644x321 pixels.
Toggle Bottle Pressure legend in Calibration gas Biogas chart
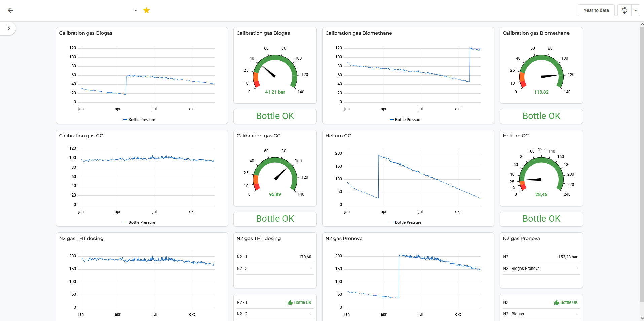click(x=139, y=120)
